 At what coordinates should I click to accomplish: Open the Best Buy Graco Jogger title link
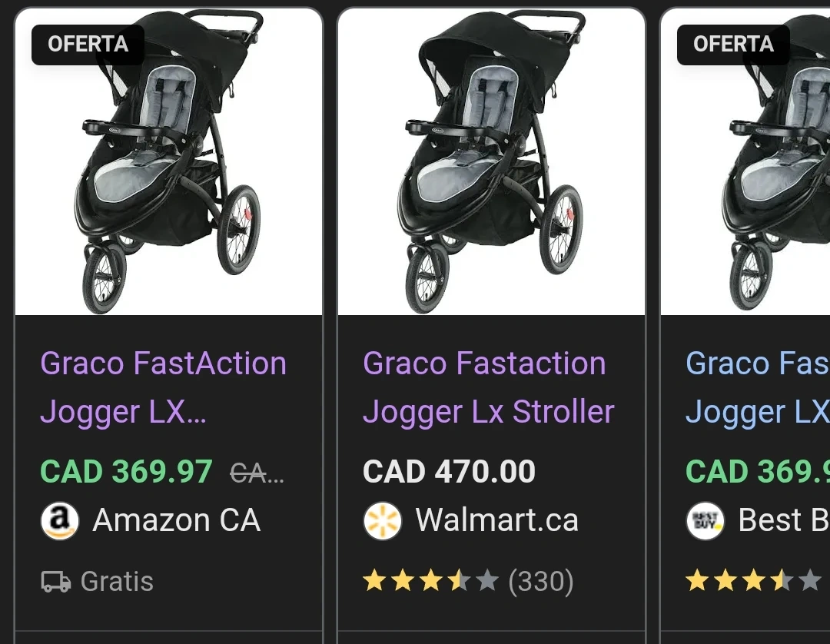(x=757, y=387)
